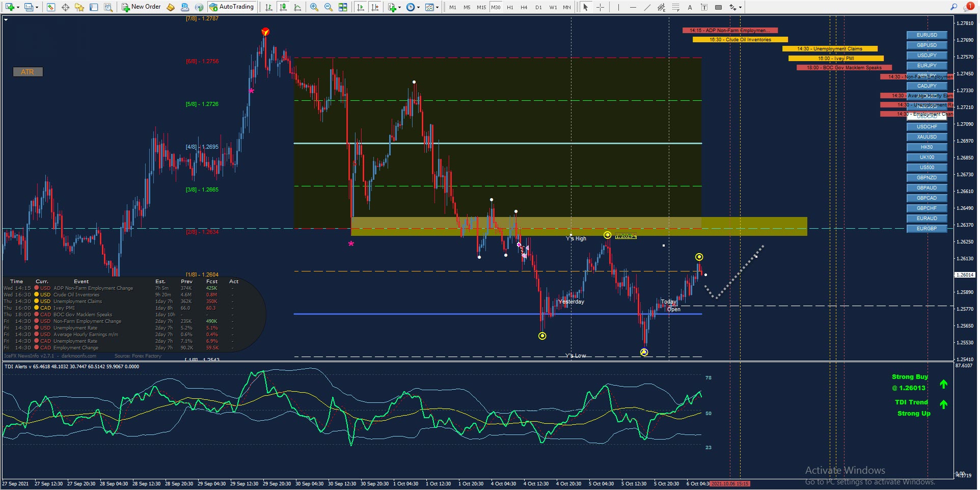This screenshot has width=980, height=490.
Task: Switch to the M1 timeframe
Action: [x=453, y=7]
